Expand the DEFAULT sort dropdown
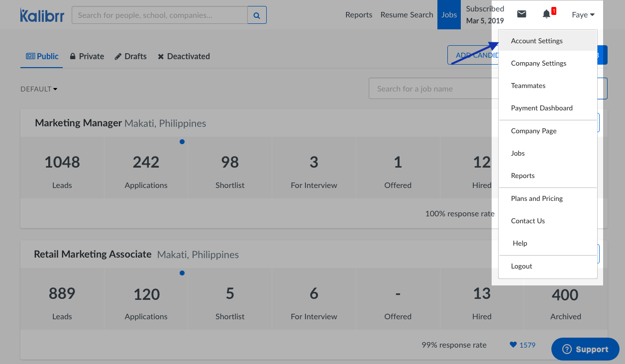The image size is (625, 364). (x=39, y=89)
